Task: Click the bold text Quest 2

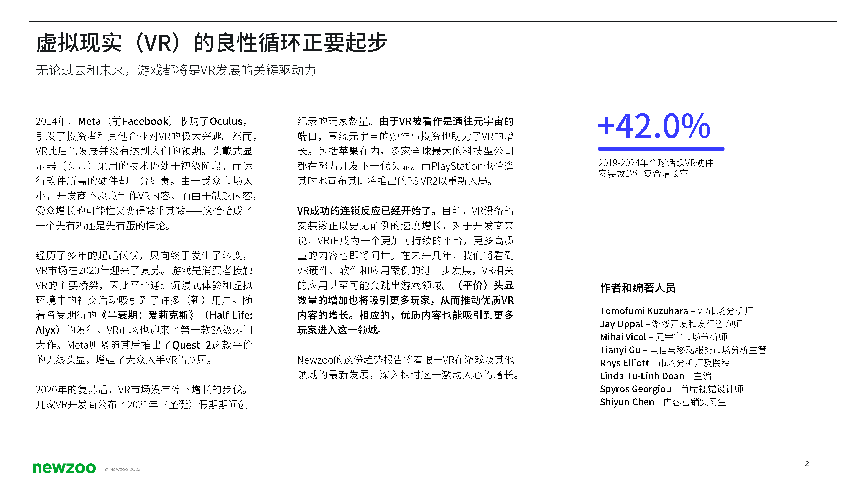Action: point(192,345)
